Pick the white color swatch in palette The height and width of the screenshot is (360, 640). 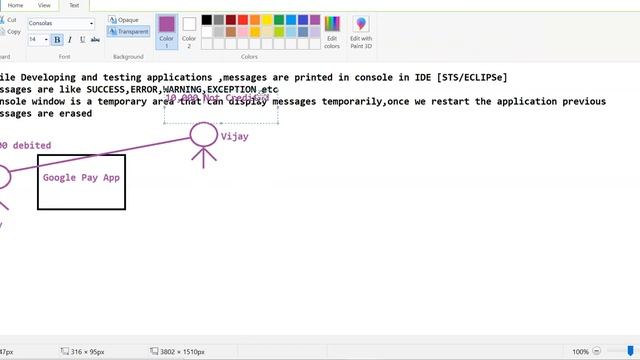(x=207, y=32)
